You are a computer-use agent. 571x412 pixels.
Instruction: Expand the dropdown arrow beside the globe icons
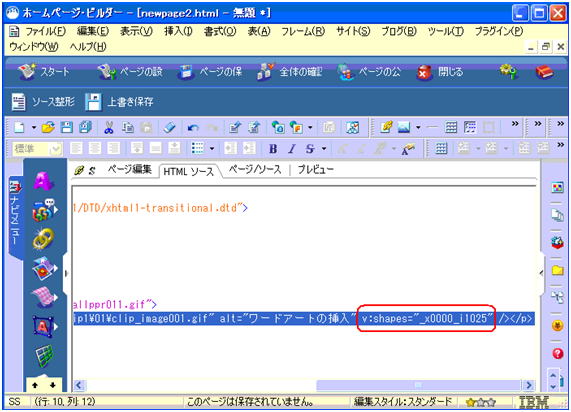coord(310,127)
